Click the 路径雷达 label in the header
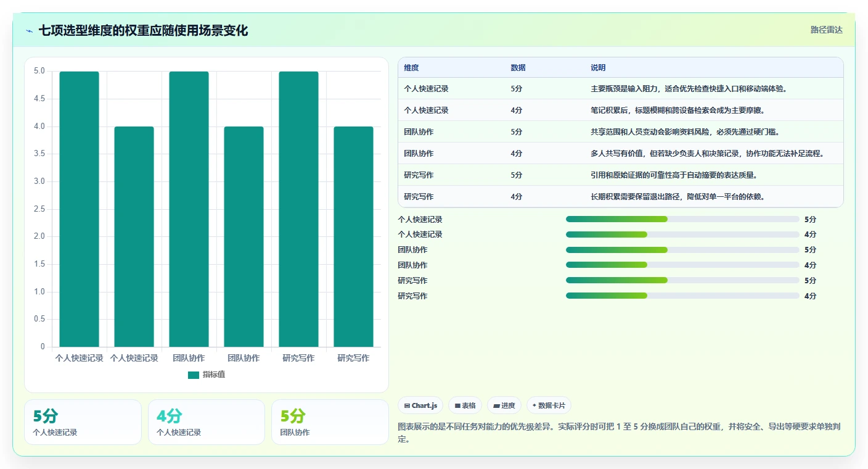This screenshot has height=469, width=868. click(x=826, y=30)
